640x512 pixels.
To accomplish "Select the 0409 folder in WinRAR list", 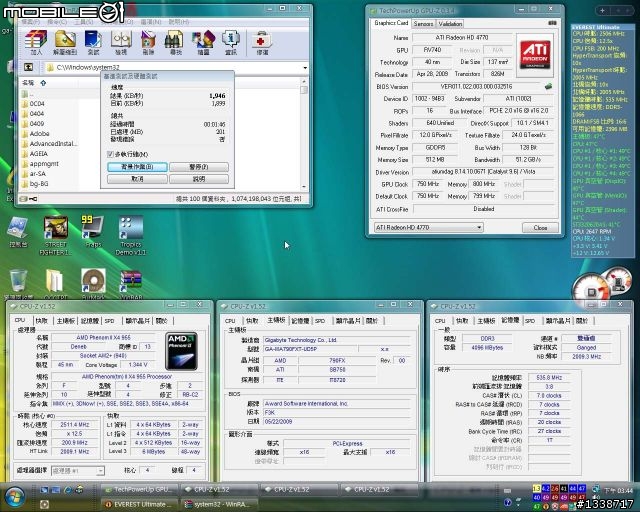I will click(x=37, y=123).
